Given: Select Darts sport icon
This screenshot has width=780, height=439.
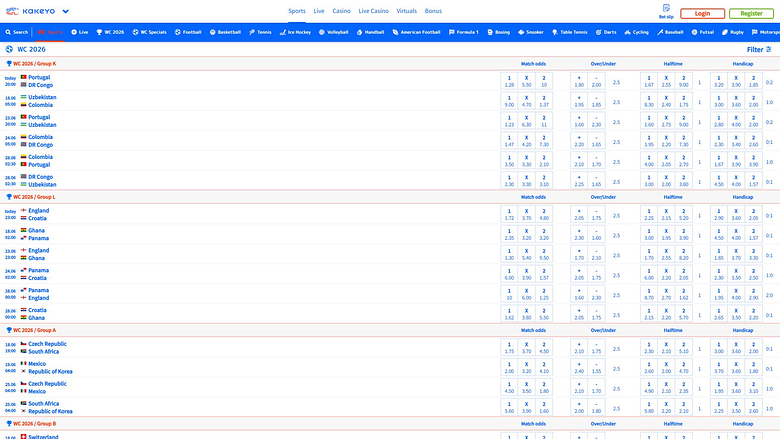Looking at the screenshot, I should pos(598,32).
